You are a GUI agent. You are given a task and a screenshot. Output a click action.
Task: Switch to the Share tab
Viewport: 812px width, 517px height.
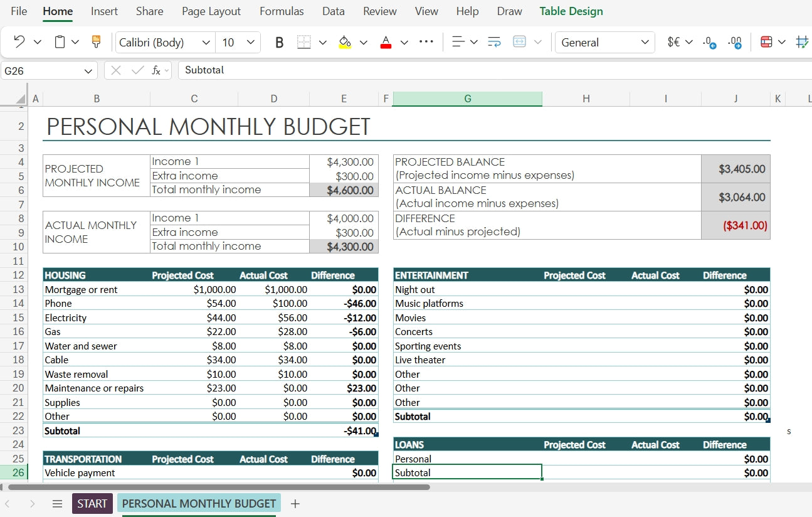click(149, 11)
